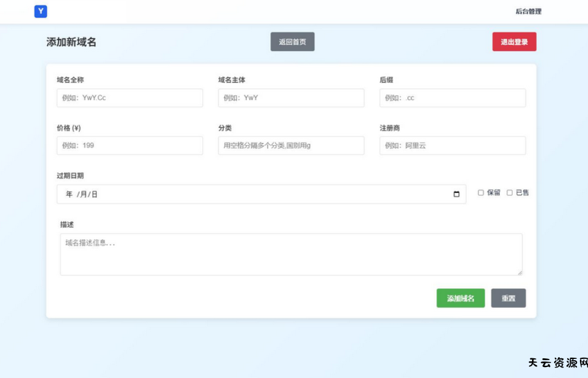Select the 日 segment of the date

tap(95, 194)
